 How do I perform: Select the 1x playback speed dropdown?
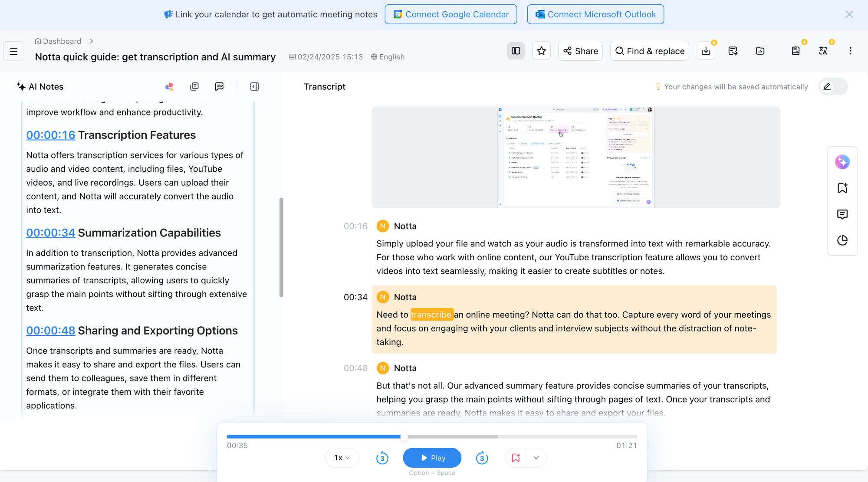tap(342, 457)
